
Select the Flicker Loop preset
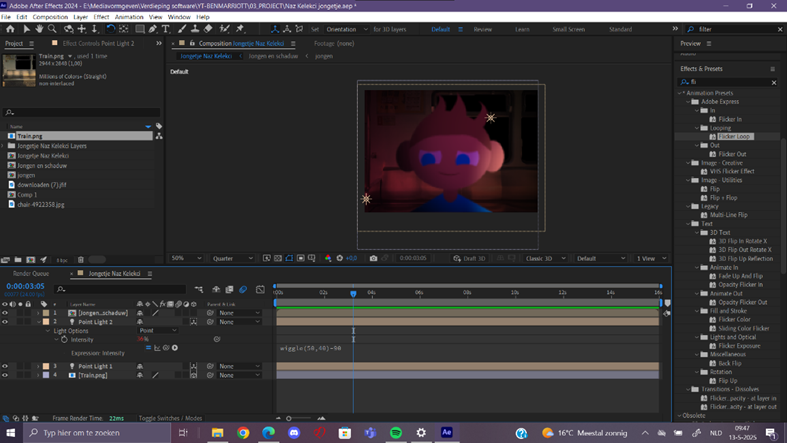(733, 136)
